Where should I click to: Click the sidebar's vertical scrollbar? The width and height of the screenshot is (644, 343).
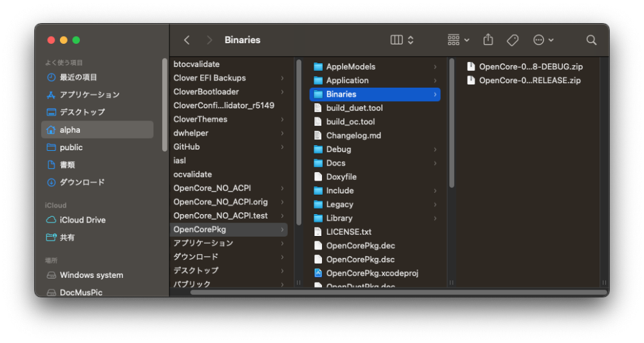point(165,105)
